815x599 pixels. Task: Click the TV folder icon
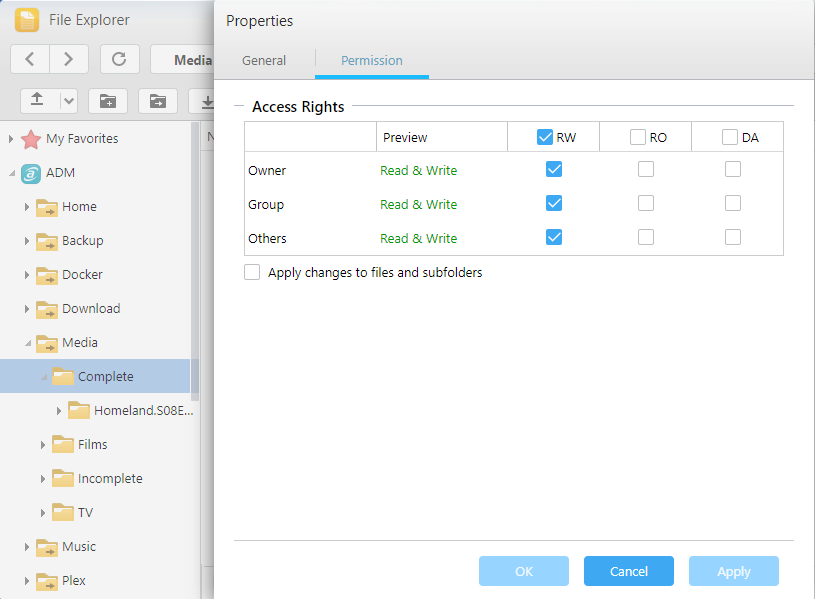pos(63,512)
